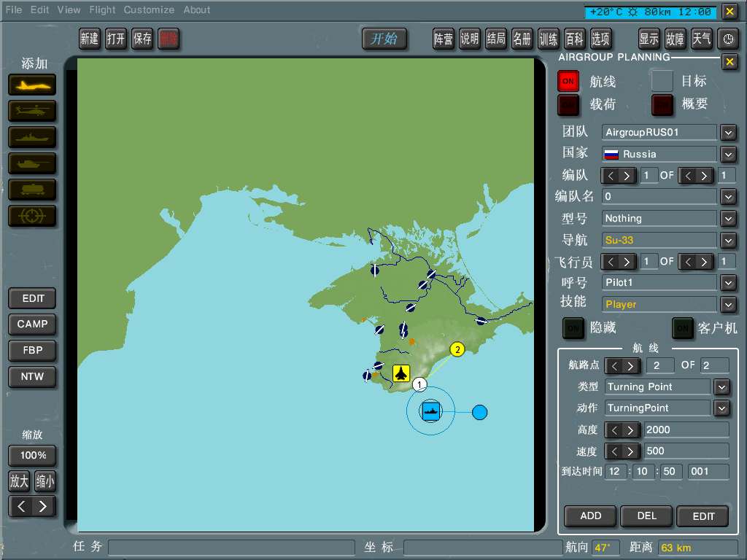Image resolution: width=747 pixels, height=560 pixels.
Task: Select the add target crosshair icon
Action: point(32,216)
